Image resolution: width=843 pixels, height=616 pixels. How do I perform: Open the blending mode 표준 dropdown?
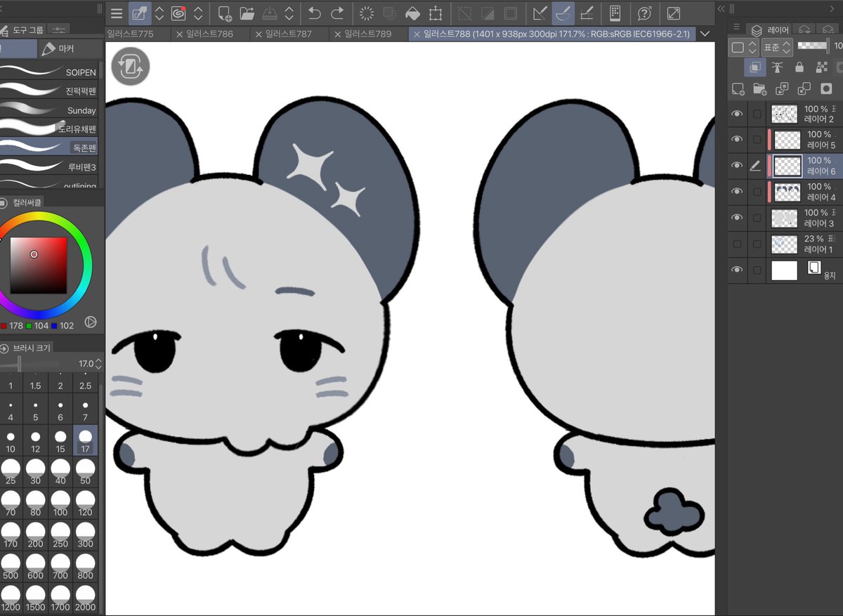pyautogui.click(x=777, y=47)
